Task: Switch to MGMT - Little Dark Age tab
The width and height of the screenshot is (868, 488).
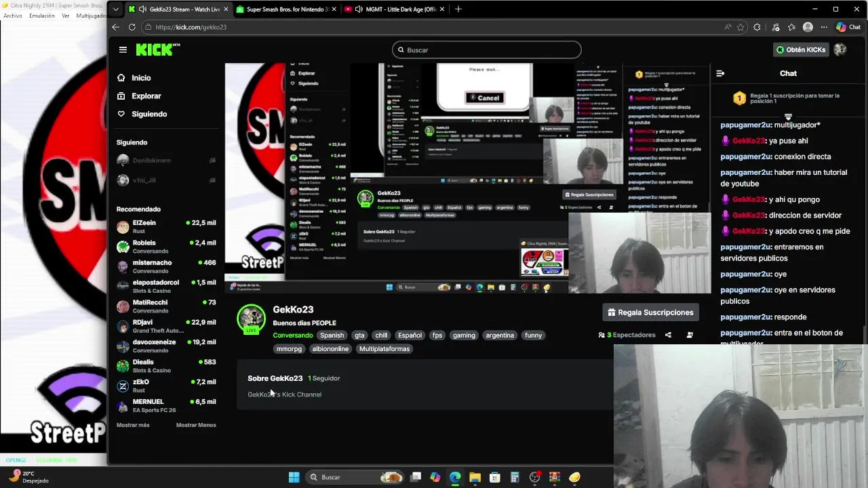Action: tap(393, 9)
